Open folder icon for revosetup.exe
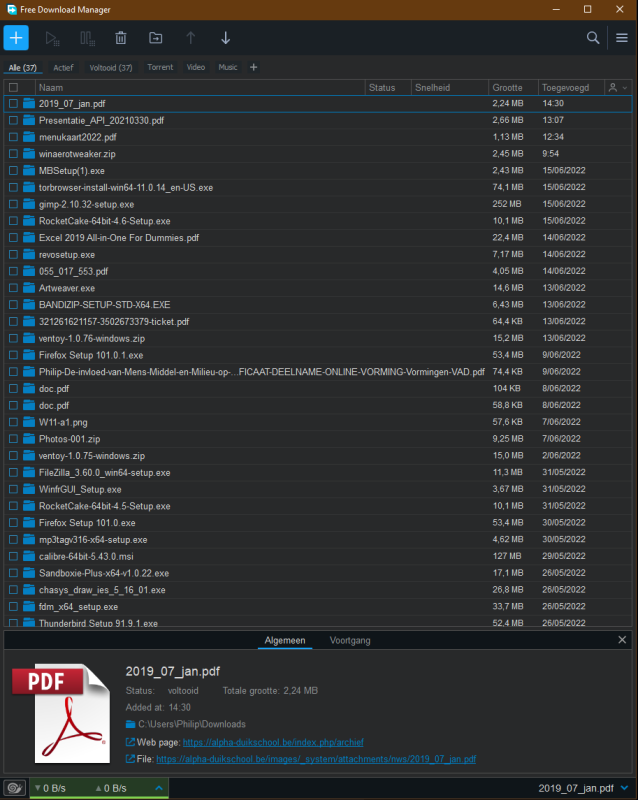 [x=29, y=254]
